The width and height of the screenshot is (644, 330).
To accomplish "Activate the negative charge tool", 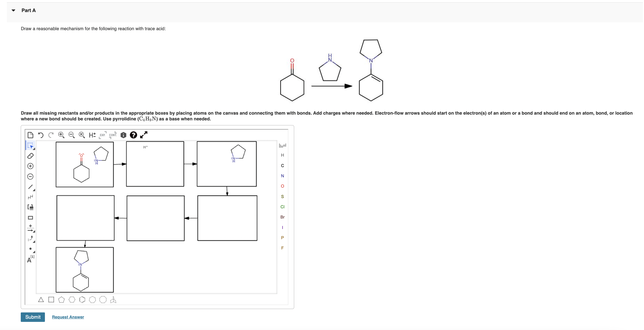I will pyautogui.click(x=30, y=176).
